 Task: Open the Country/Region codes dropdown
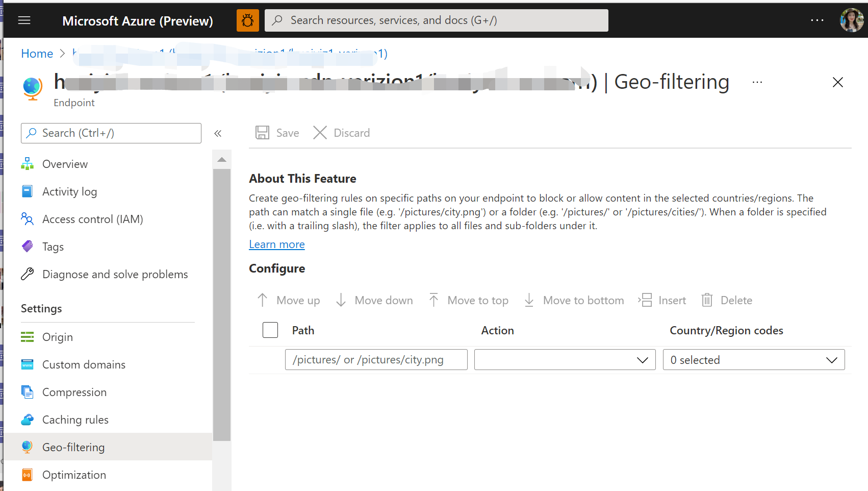tap(753, 360)
